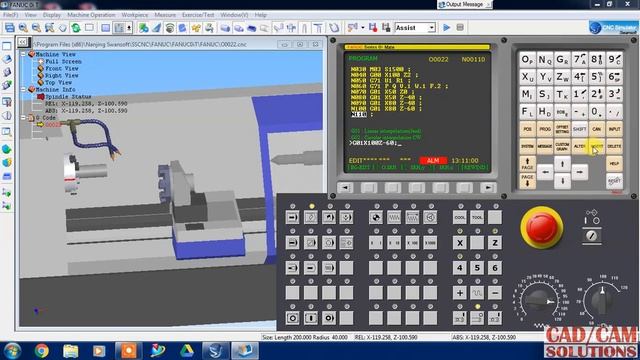Click the PAGE up key
Viewport: 640px width, 360px height.
tap(527, 164)
